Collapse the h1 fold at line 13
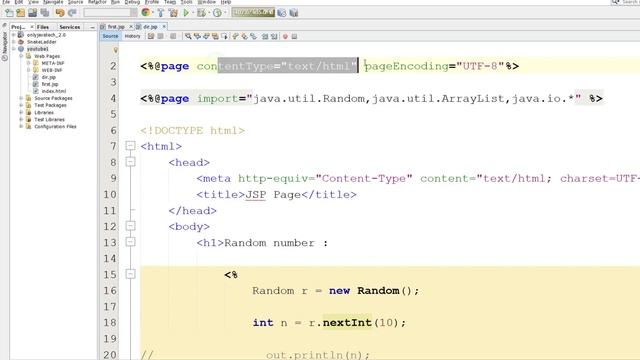Image resolution: width=640 pixels, height=360 pixels. (130, 242)
